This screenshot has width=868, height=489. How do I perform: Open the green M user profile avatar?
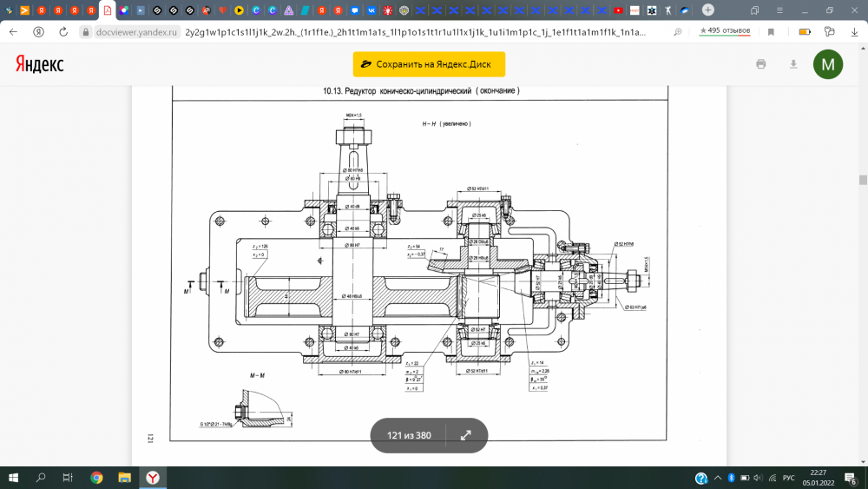tap(827, 64)
